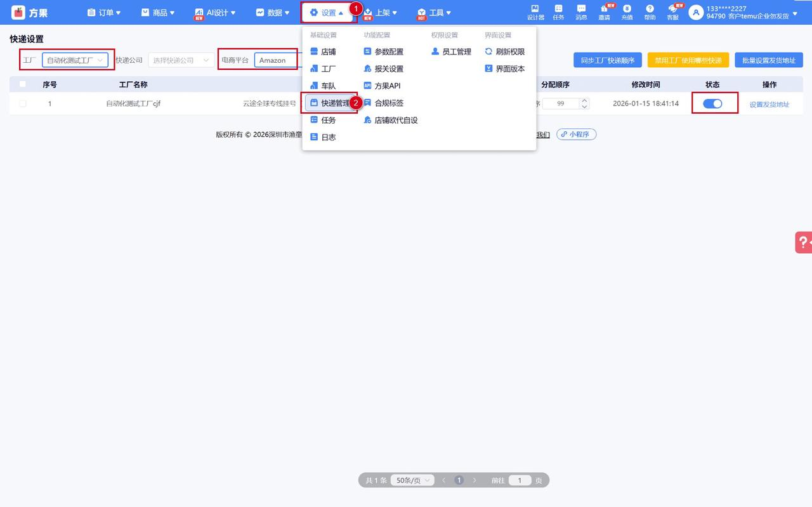Click the yellow 禁用工厂使用哪些快递 button

[x=688, y=60]
